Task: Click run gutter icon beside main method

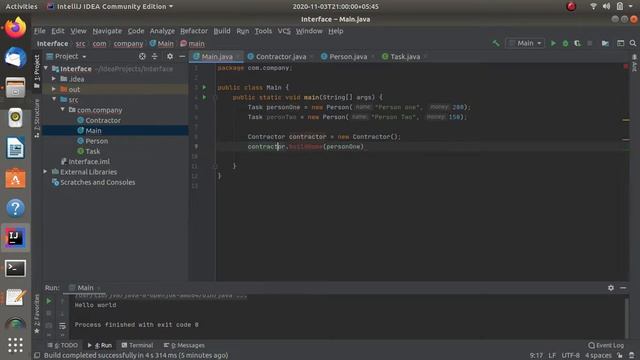Action: click(204, 97)
